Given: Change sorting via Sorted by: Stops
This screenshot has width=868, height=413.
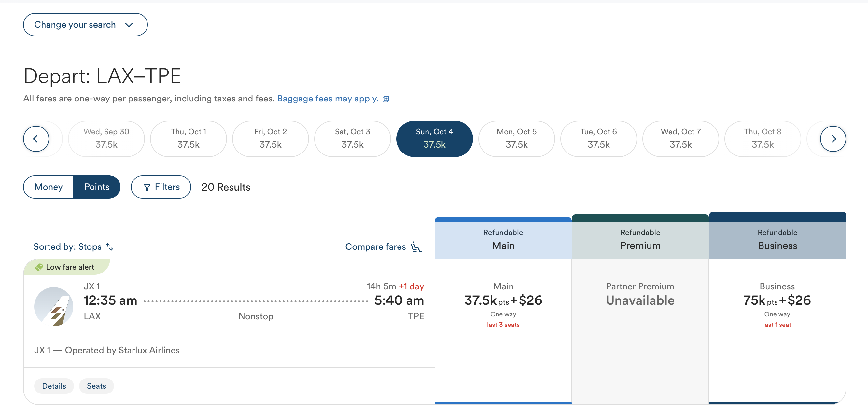Looking at the screenshot, I should point(74,247).
